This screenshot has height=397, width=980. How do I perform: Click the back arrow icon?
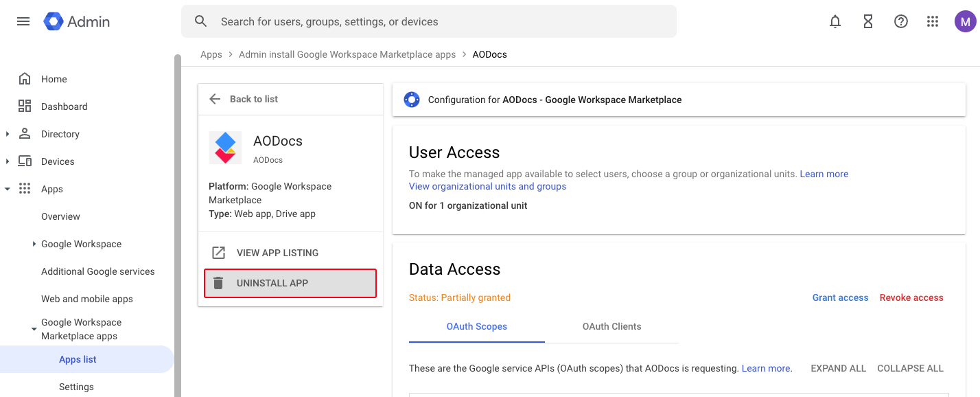pos(215,99)
